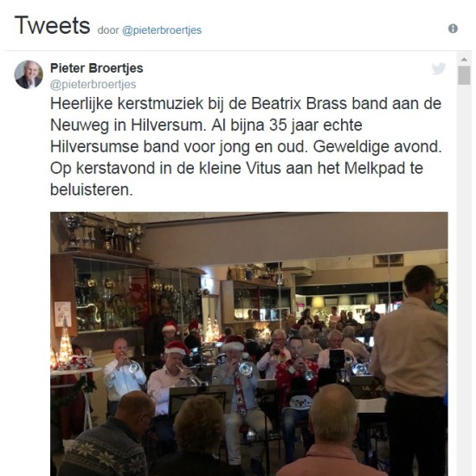
Task: Open the Pieter Broertjes author name link
Action: (x=97, y=68)
